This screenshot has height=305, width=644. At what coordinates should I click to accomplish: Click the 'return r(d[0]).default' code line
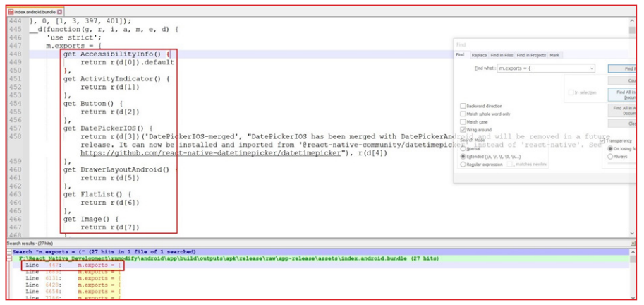tap(128, 62)
